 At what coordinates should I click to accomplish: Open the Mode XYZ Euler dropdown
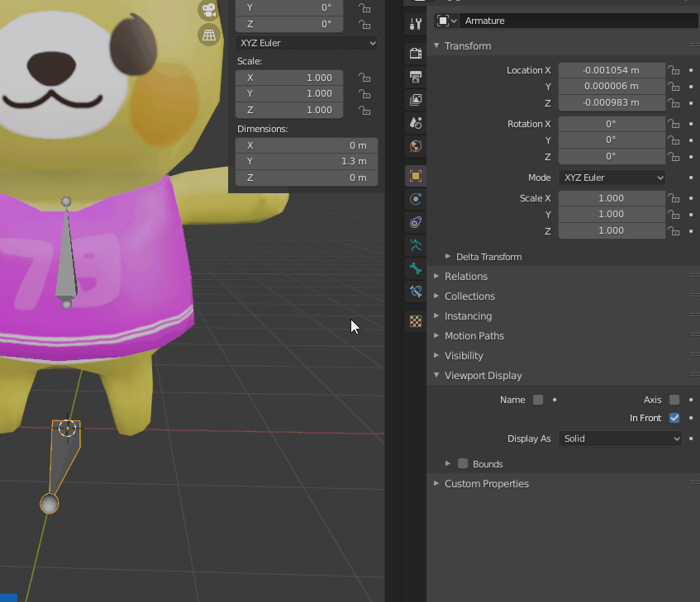[x=612, y=178]
